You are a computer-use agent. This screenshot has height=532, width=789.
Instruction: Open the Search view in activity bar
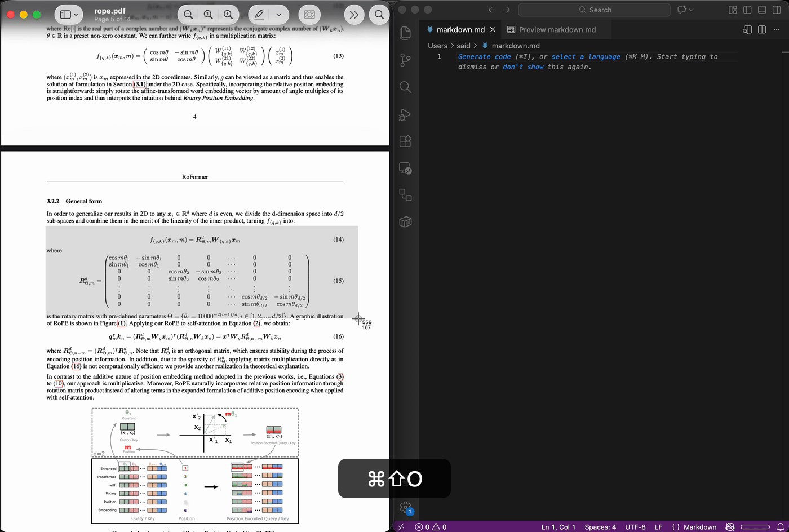coord(405,87)
